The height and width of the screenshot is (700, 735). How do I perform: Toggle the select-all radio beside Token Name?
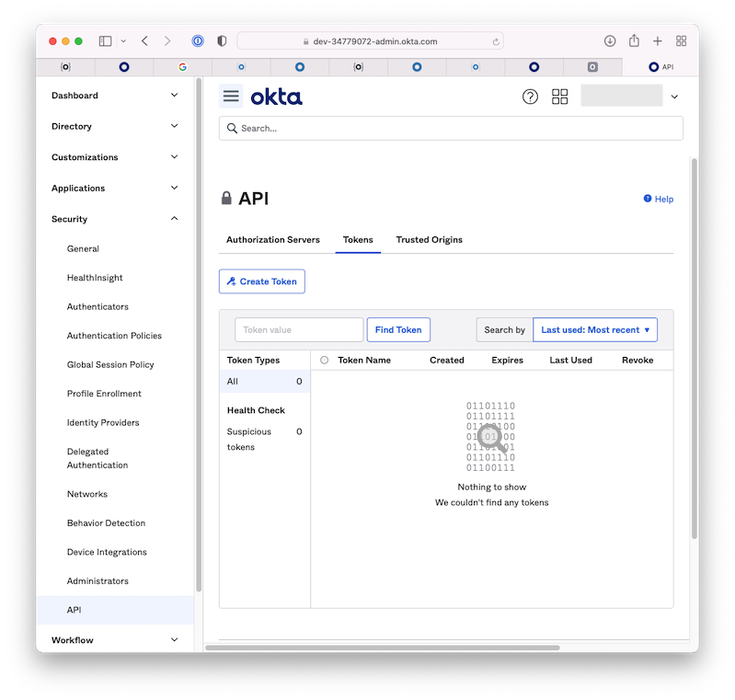(325, 360)
